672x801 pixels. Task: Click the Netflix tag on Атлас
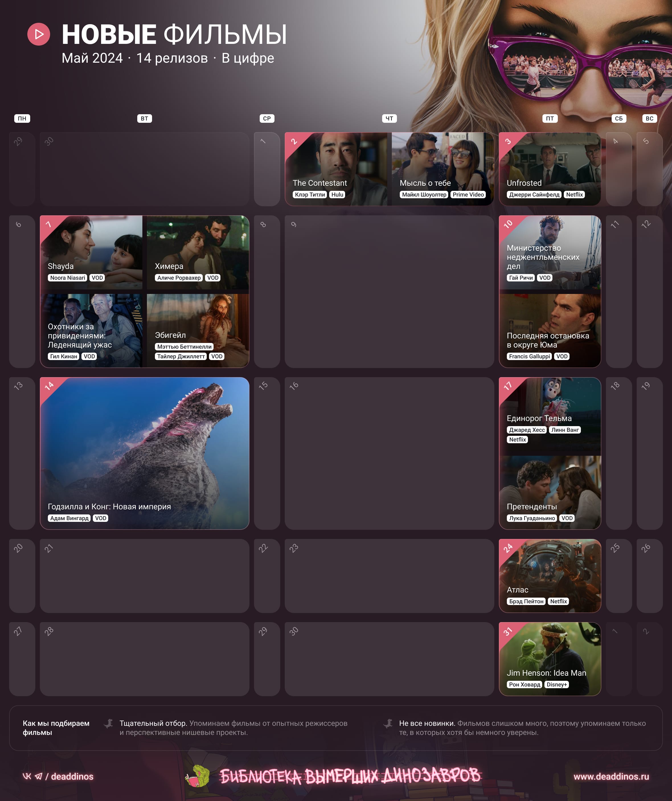[x=558, y=601]
